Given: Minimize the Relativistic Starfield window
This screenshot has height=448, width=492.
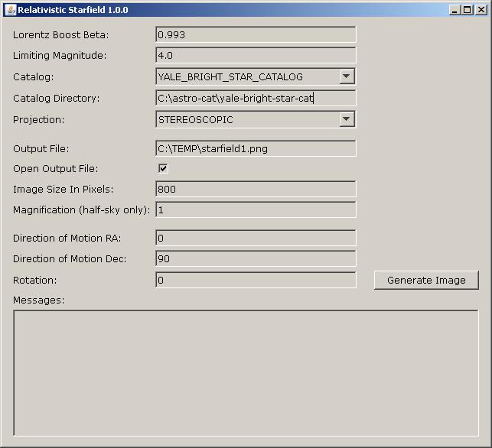Looking at the screenshot, I should (455, 10).
